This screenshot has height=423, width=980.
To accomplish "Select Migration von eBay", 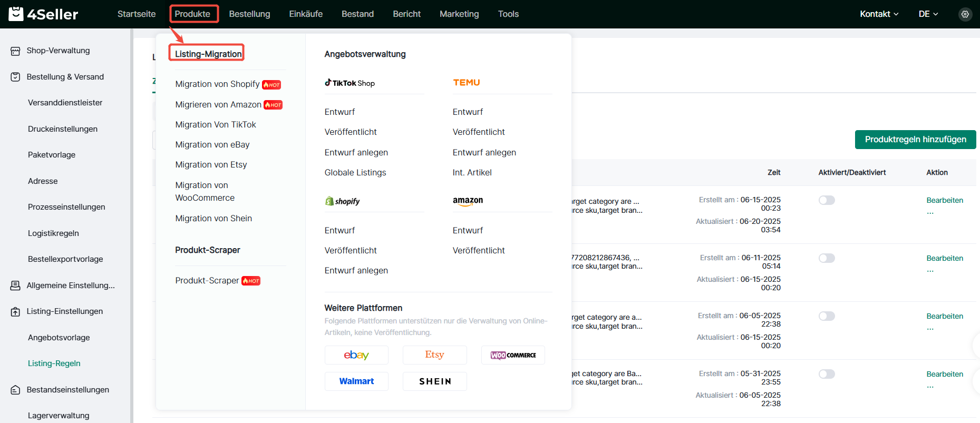I will click(212, 145).
